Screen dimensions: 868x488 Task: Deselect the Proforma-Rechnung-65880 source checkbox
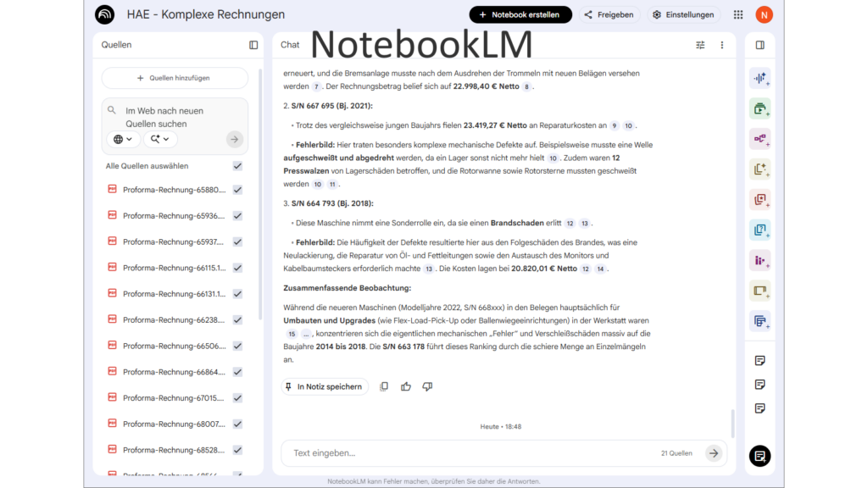click(x=237, y=189)
